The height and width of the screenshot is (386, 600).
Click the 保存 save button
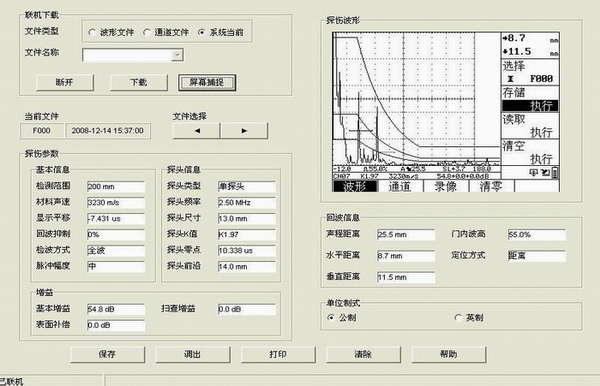[108, 354]
